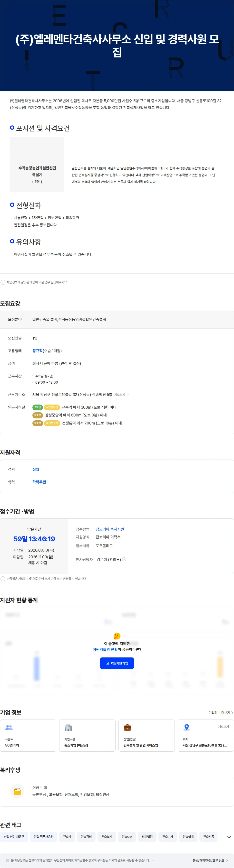Click the 학력무관 education text
The width and height of the screenshot is (234, 868).
click(39, 482)
